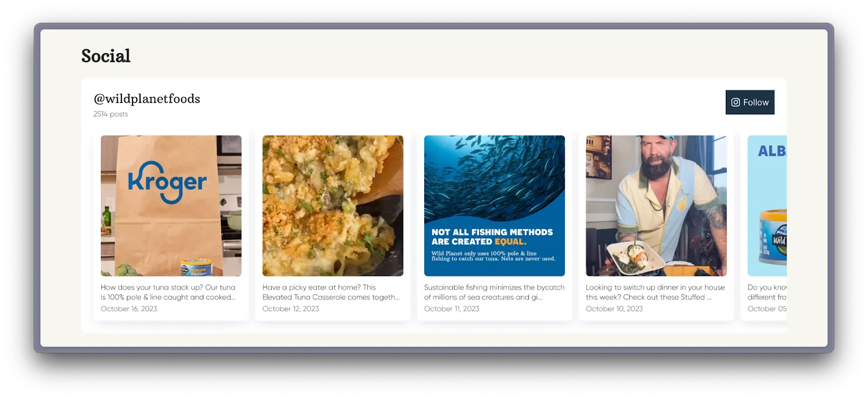This screenshot has height=398, width=868.
Task: Open the 'Not all fishing methods' post image
Action: click(494, 206)
